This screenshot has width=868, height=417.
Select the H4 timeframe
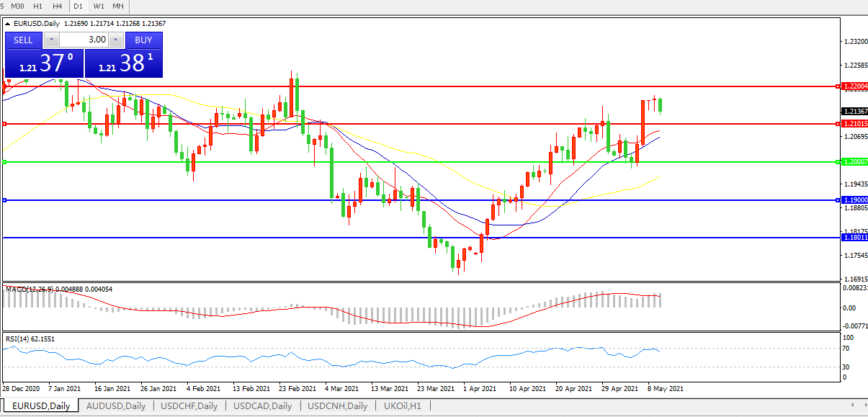pyautogui.click(x=58, y=6)
